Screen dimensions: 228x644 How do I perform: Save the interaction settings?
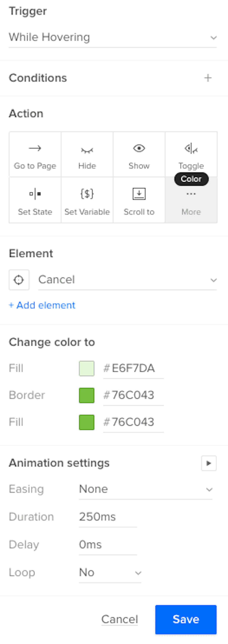[186, 619]
